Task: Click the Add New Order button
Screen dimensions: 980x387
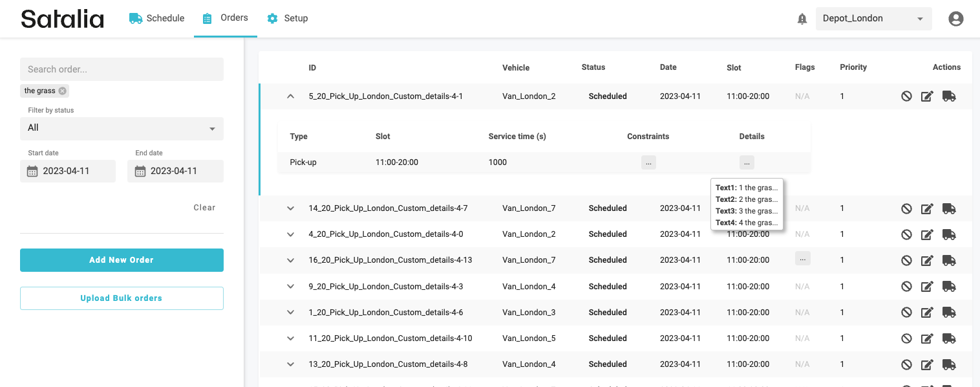Action: [122, 260]
